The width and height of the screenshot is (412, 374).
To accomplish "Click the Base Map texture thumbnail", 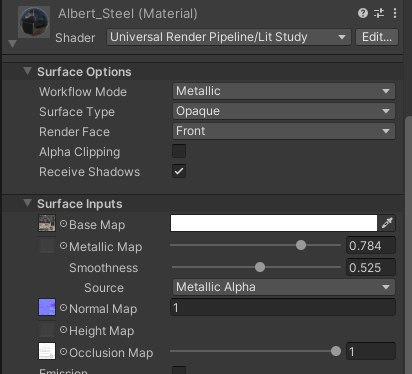I will [47, 223].
